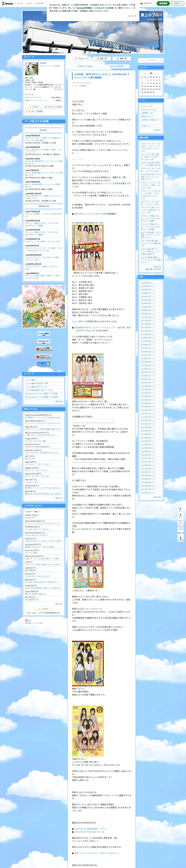The width and height of the screenshot is (186, 868).
Task: Open アメブロ in the top navigation
Action: [x=39, y=3]
